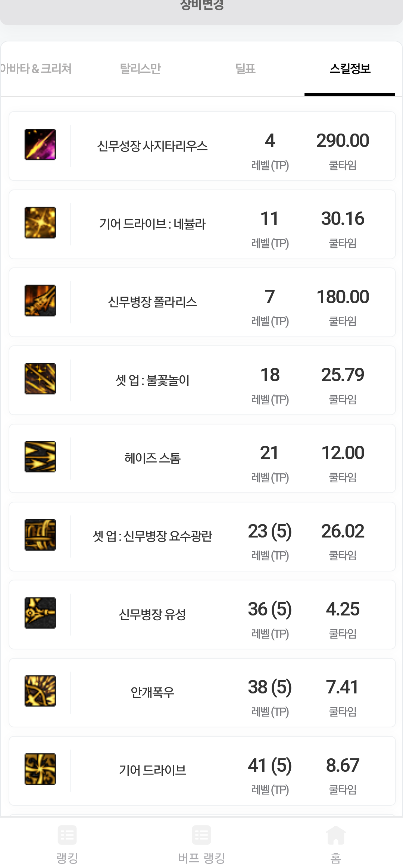Select the 헤이즈 스톰 skill icon
Screen dimensions: 403x868
(40, 457)
